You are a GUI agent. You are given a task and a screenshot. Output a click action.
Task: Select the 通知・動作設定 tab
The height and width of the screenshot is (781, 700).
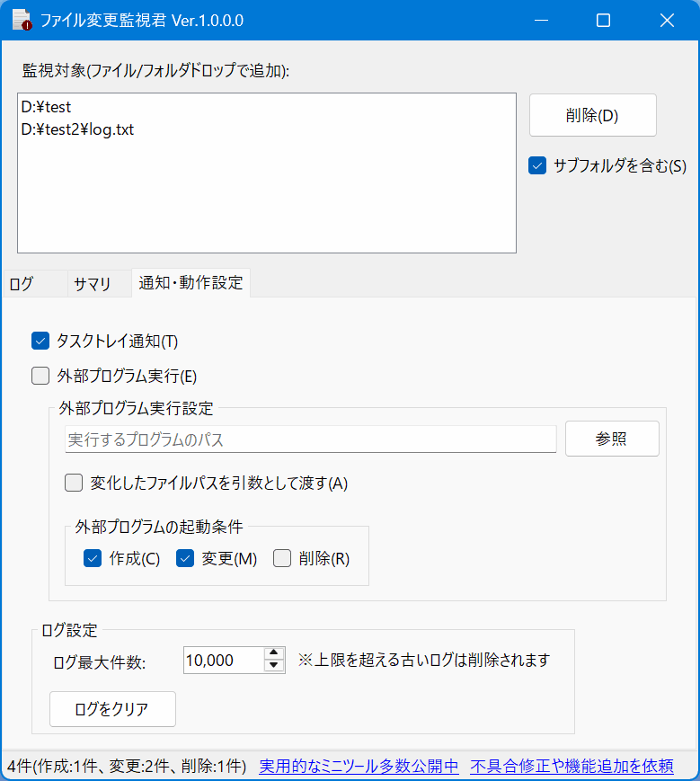click(x=191, y=283)
